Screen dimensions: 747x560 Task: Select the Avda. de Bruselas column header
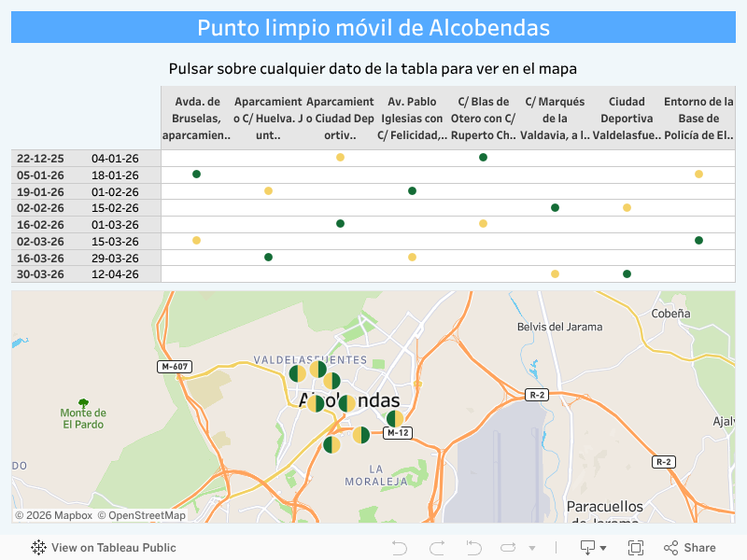(196, 119)
